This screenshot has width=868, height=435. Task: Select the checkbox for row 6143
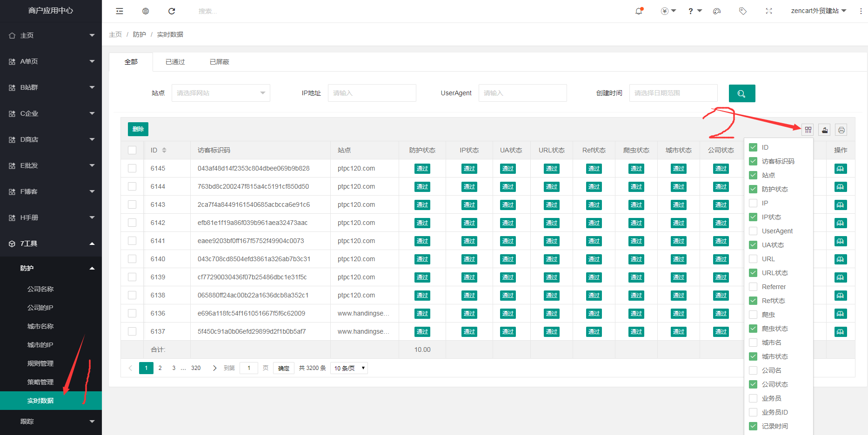click(x=132, y=204)
